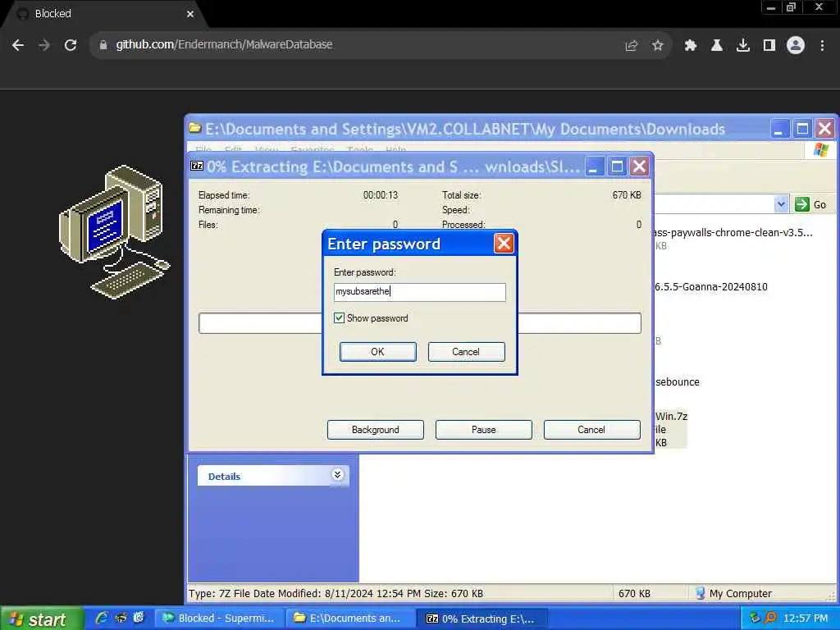Open the browser profile avatar
The height and width of the screenshot is (630, 840).
tap(796, 46)
